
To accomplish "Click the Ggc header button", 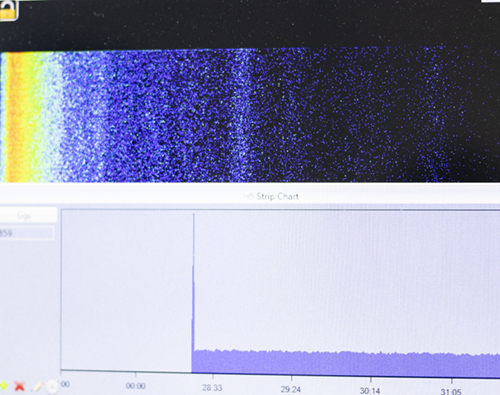I will 28,215.
